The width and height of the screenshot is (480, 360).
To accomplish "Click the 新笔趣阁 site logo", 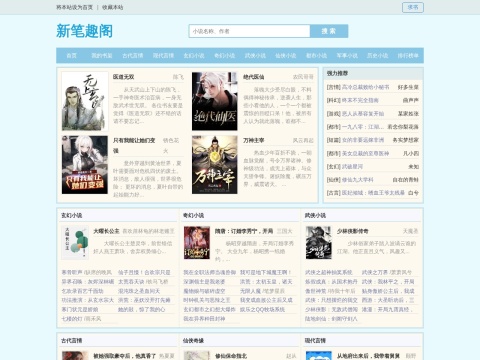I will click(x=84, y=31).
